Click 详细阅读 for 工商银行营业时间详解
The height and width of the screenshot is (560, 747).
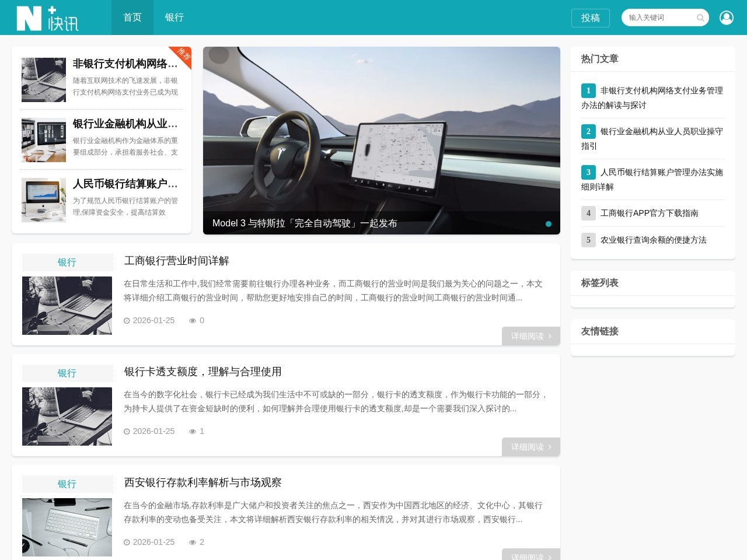[530, 336]
